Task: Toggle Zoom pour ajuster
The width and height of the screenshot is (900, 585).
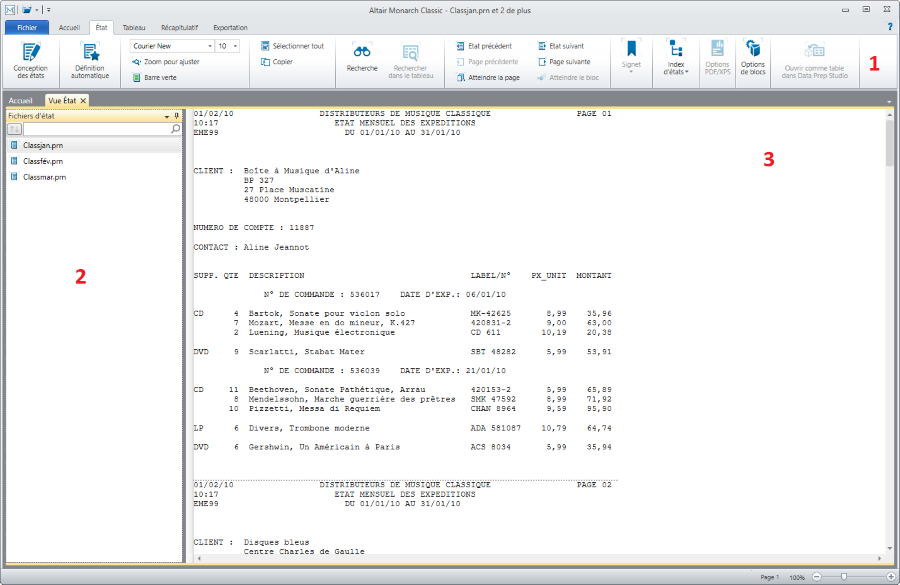Action: [165, 62]
